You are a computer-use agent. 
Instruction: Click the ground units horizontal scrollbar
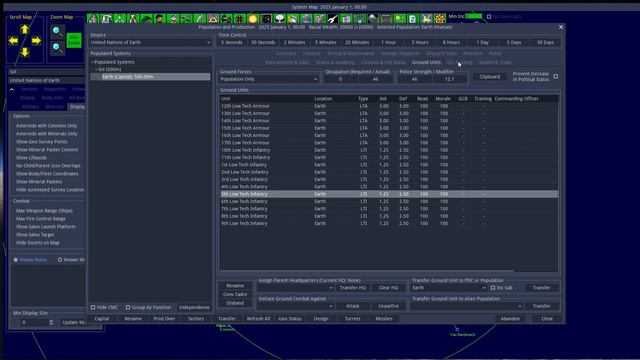point(367,271)
